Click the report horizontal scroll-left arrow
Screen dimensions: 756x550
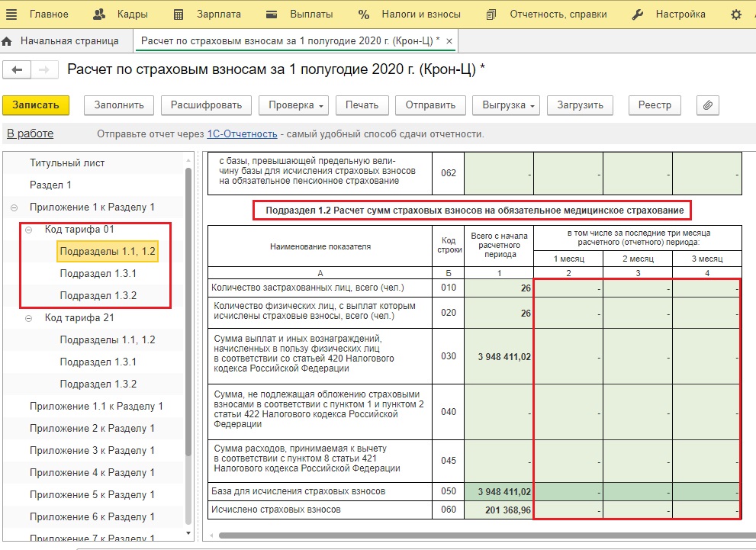point(211,536)
